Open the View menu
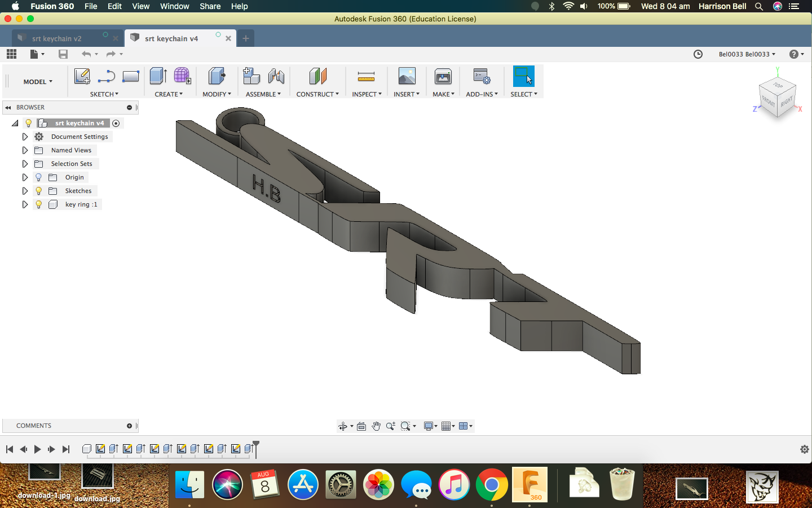 (x=141, y=6)
